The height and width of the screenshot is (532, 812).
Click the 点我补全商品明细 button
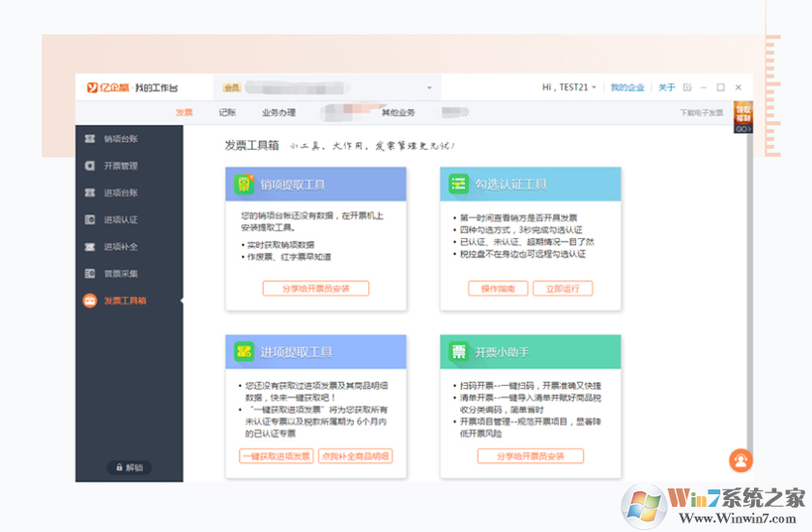[x=355, y=457]
